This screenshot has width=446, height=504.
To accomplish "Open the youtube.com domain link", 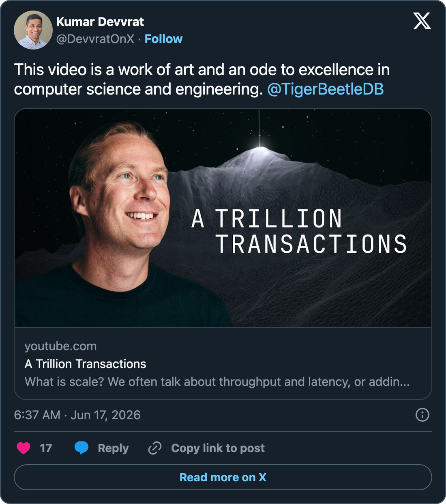I will point(60,346).
